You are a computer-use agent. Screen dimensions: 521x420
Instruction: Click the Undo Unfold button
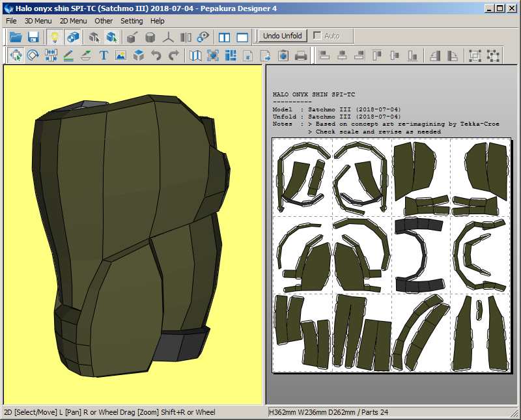click(282, 36)
